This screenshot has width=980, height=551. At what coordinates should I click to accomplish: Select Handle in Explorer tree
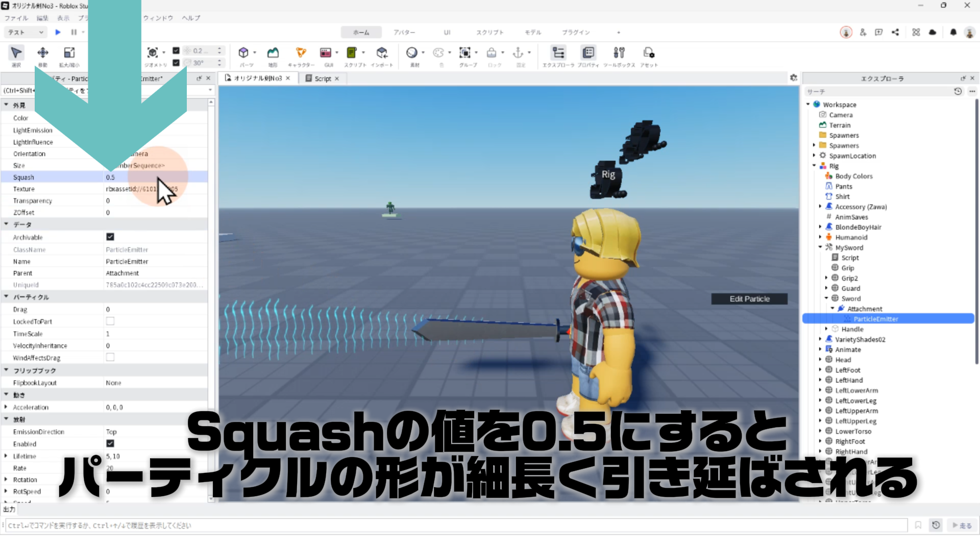tap(852, 329)
